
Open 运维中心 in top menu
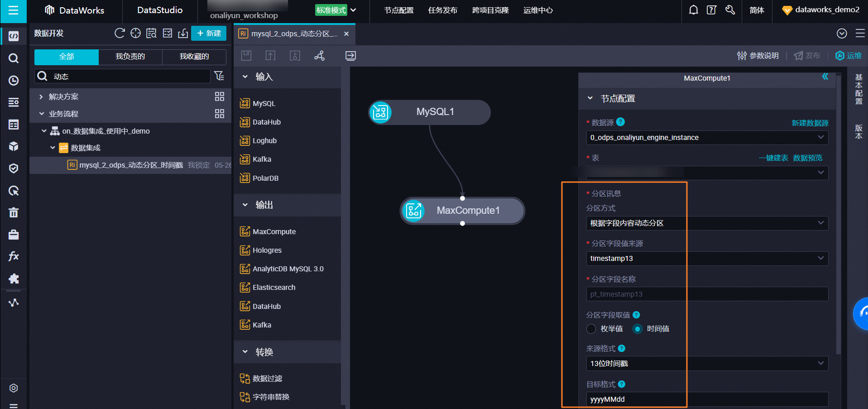click(538, 10)
